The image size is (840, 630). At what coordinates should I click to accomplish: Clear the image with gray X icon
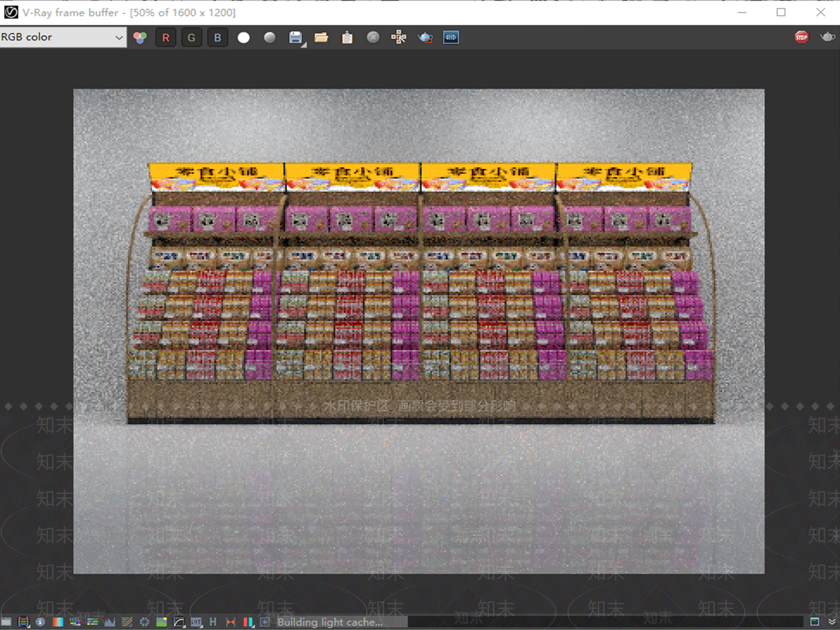tap(373, 37)
